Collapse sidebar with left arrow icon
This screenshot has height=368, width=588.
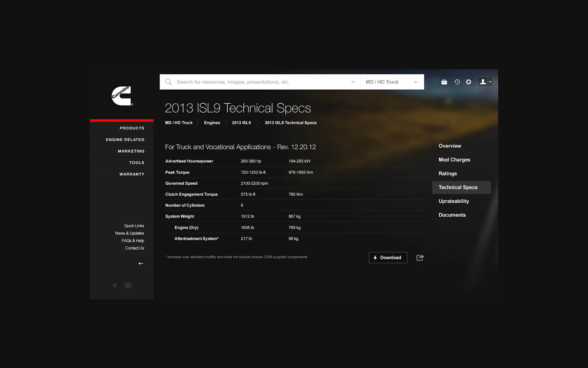[141, 264]
